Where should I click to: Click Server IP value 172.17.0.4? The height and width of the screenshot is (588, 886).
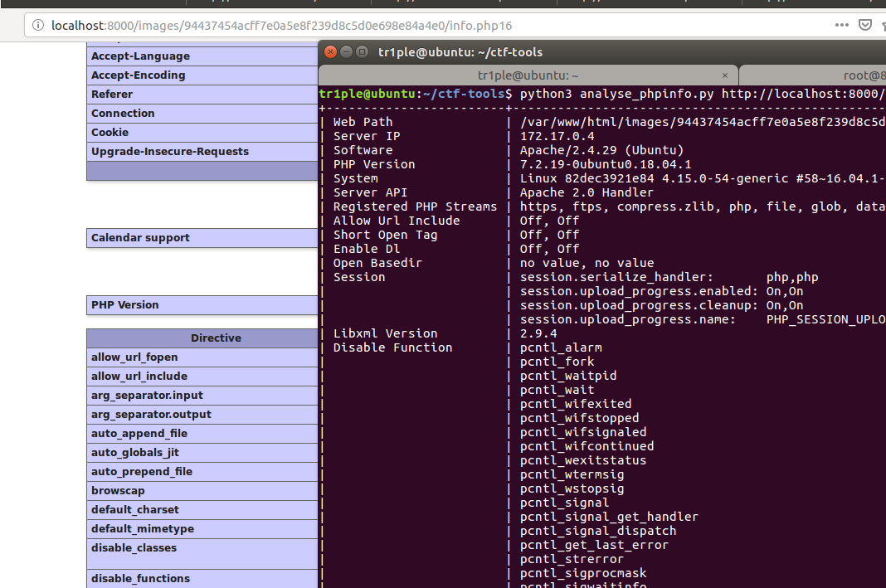[x=557, y=136]
